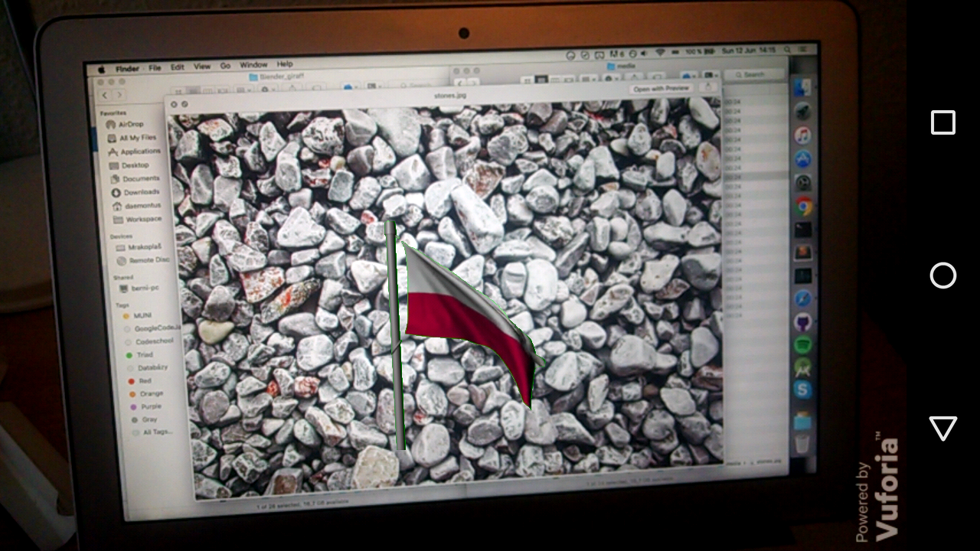Open Documents in Finder sidebar
Screen dimensions: 980x551
pos(135,178)
